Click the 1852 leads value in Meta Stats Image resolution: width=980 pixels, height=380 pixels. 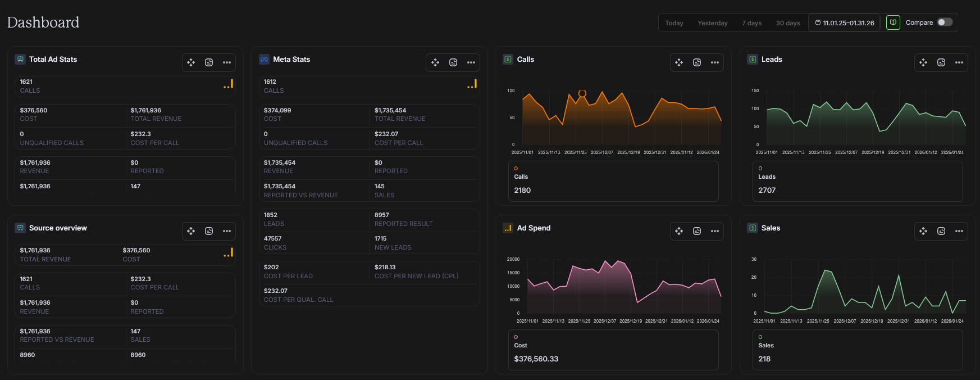271,215
